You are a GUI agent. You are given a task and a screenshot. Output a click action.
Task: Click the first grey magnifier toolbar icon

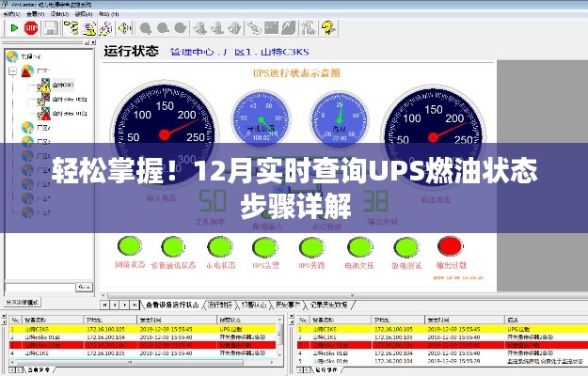click(x=146, y=28)
